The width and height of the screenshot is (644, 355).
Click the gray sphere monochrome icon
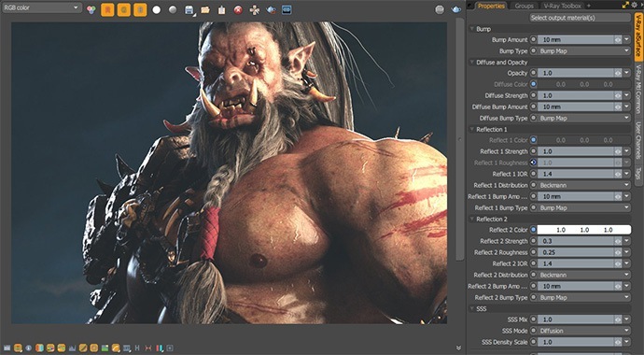tap(173, 9)
